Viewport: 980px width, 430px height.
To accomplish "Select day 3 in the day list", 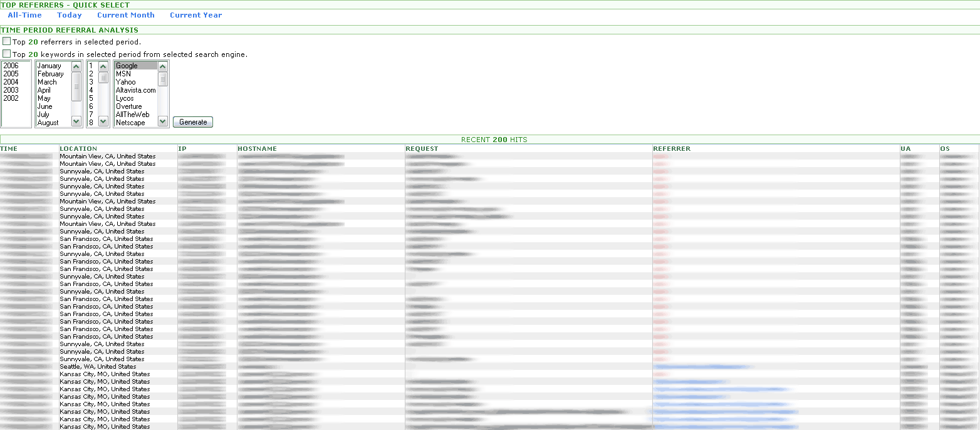I will pyautogui.click(x=93, y=82).
